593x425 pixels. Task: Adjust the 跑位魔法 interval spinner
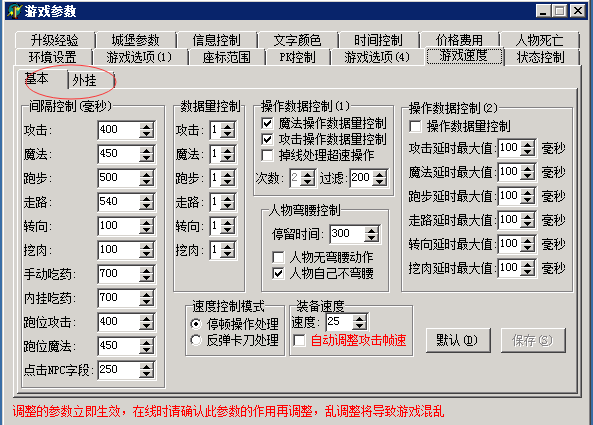[x=146, y=346]
